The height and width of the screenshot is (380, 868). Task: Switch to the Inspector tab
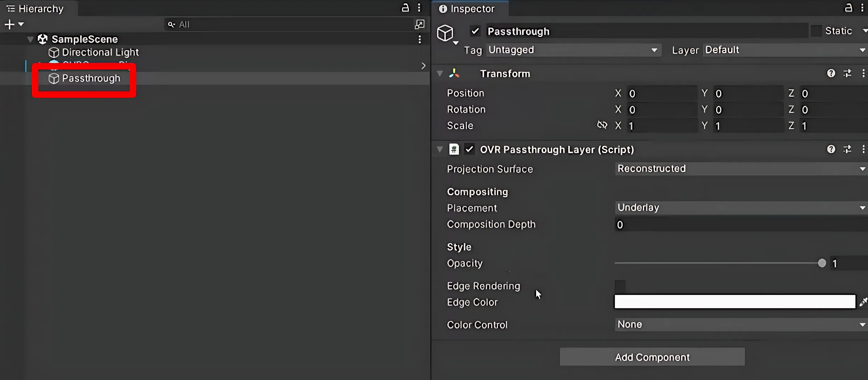tap(470, 9)
